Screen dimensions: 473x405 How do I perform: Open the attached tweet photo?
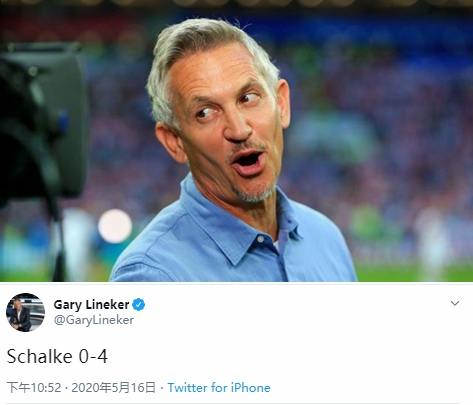[x=236, y=141]
